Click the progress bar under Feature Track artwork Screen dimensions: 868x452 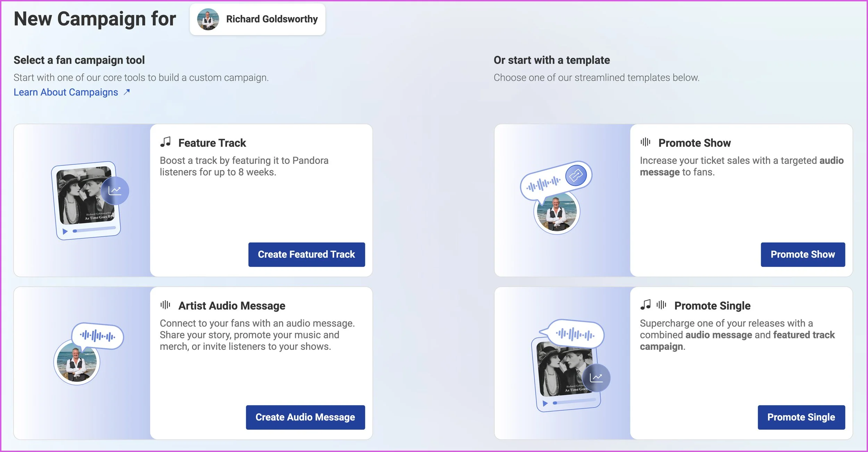[x=94, y=230]
